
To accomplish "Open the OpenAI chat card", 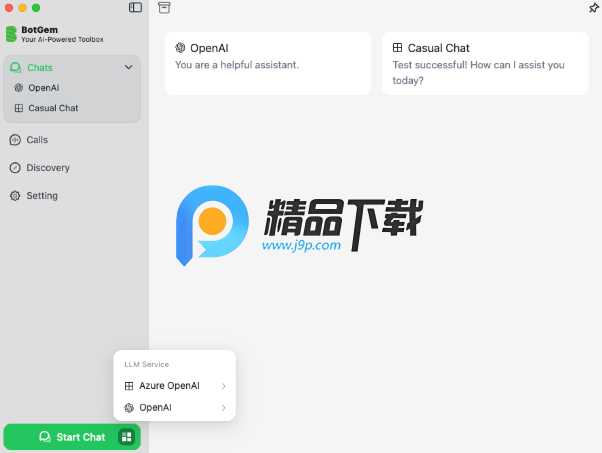I will pyautogui.click(x=268, y=63).
